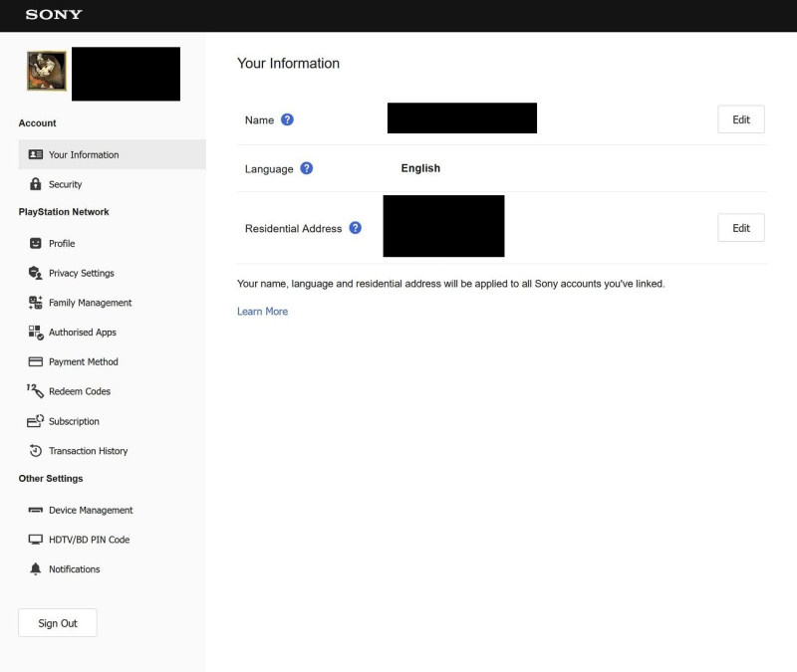797x672 pixels.
Task: Click the Security padlock icon
Action: [x=35, y=184]
